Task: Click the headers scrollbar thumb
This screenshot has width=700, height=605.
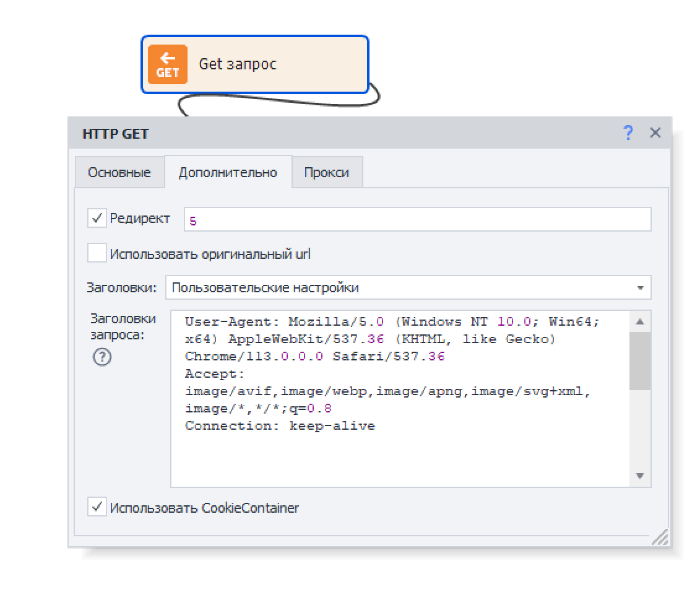Action: coord(640,361)
